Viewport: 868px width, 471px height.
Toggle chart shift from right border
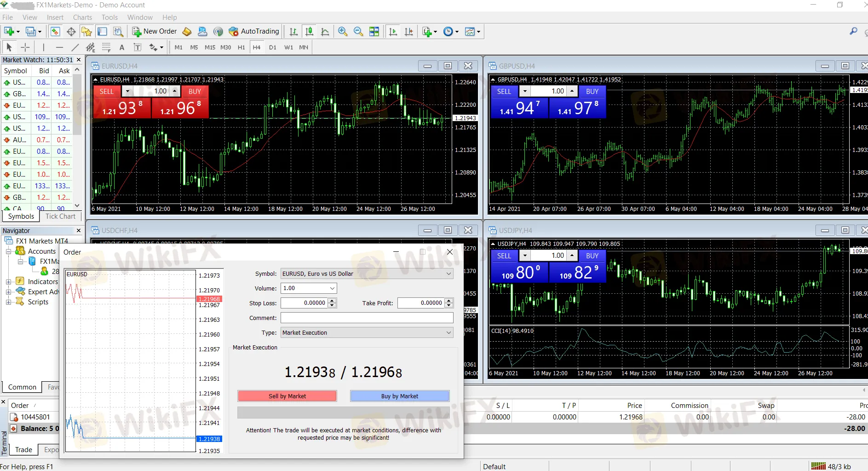coord(408,31)
